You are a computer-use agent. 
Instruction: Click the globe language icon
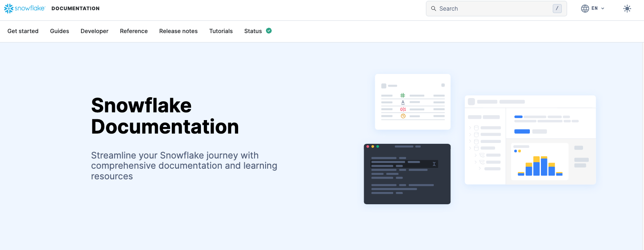[585, 9]
